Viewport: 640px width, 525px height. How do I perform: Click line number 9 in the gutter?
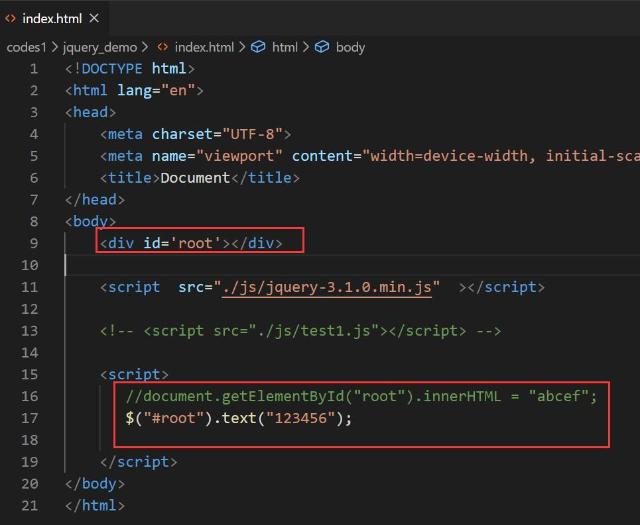[34, 243]
